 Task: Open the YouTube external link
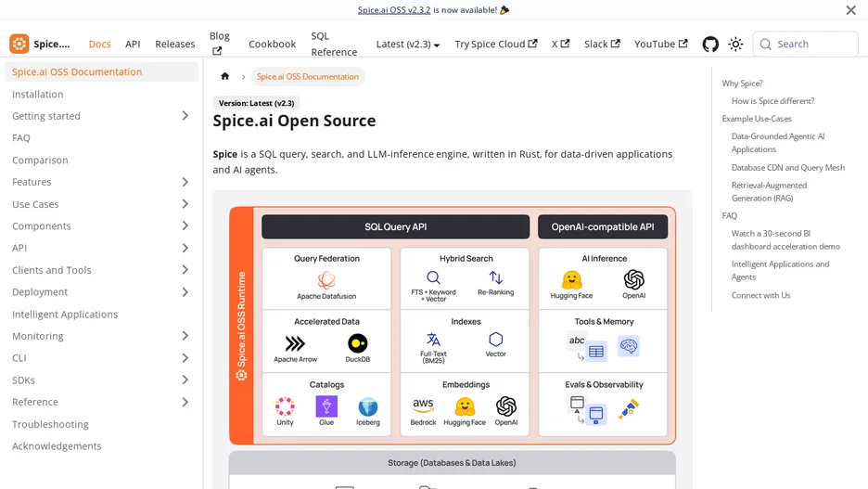coord(660,45)
